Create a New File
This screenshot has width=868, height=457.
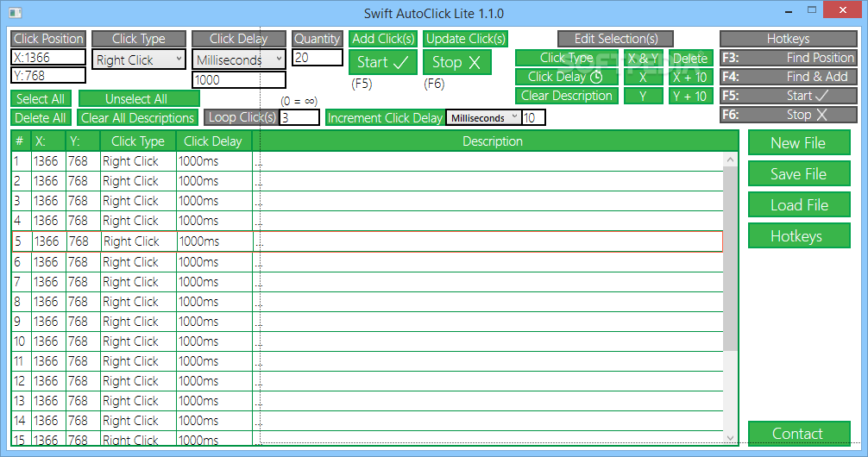click(x=799, y=143)
